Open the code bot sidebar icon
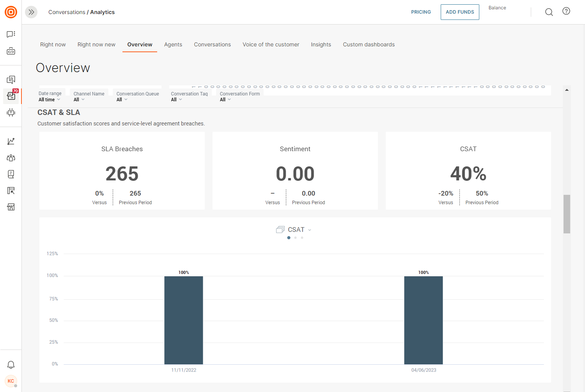 11,51
